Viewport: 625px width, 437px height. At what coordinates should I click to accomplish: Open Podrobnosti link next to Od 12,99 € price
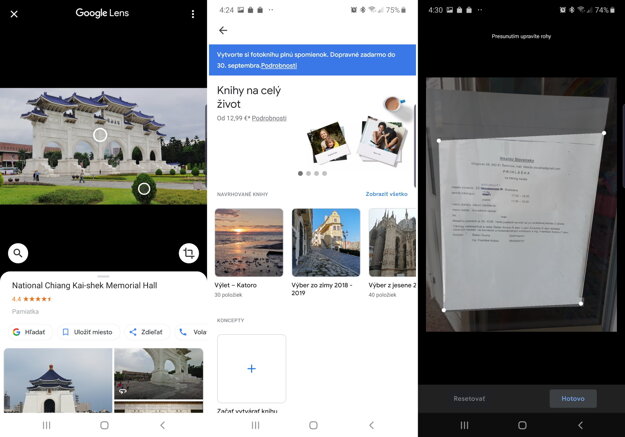click(x=269, y=118)
